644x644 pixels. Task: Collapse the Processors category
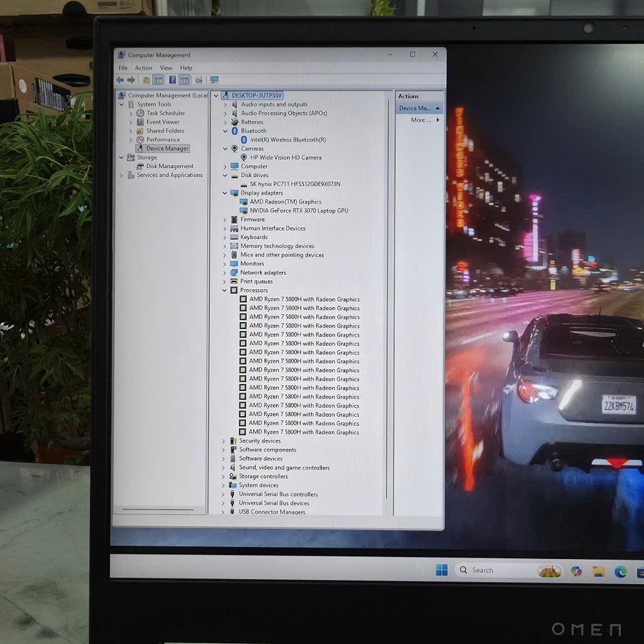tap(224, 290)
